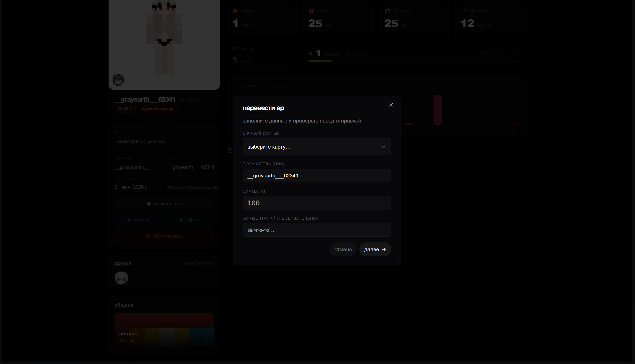
Task: Click the chevron on the admins card
Action: pos(206,340)
